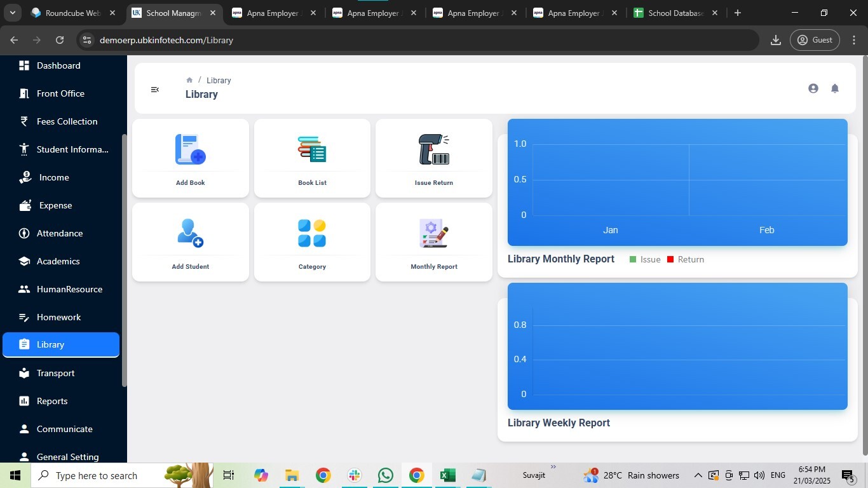Image resolution: width=868 pixels, height=488 pixels.
Task: Click the browser address bar URL
Action: tap(166, 40)
